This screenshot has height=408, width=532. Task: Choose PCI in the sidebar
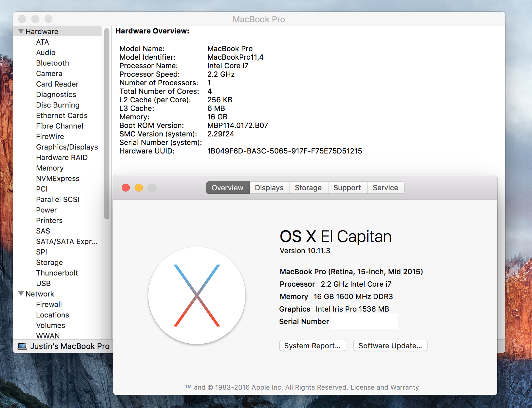pyautogui.click(x=42, y=189)
